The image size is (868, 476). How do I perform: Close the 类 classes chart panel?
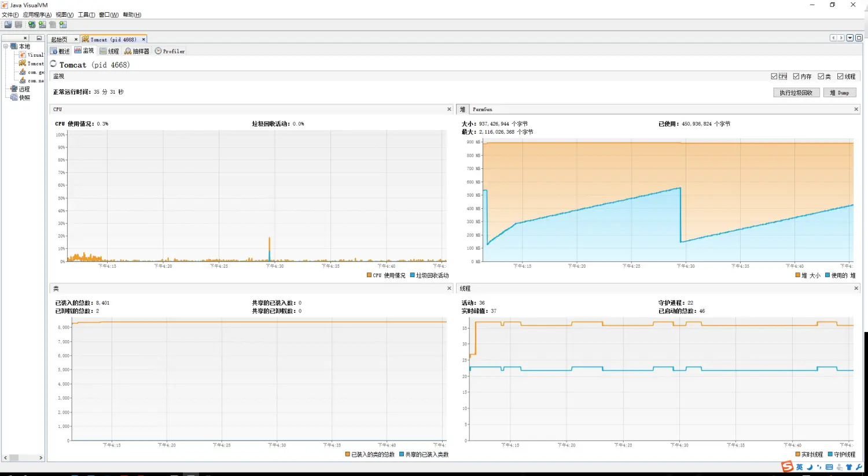pos(449,288)
